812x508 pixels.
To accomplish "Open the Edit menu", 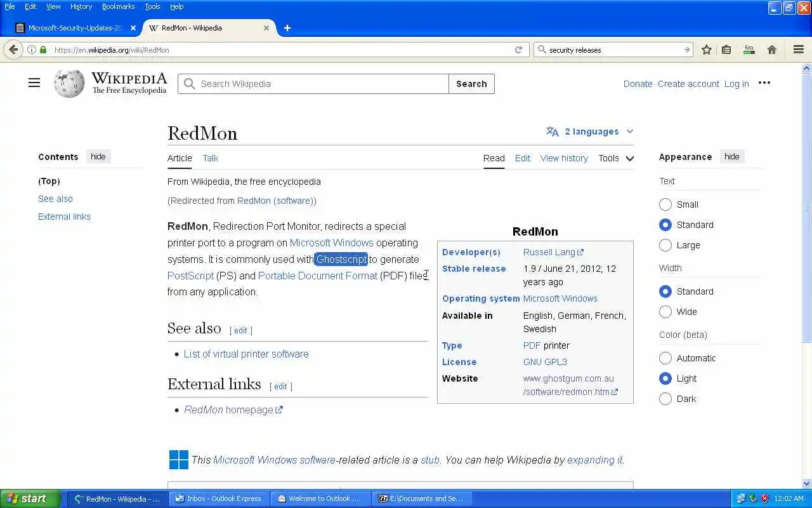I will tap(30, 6).
